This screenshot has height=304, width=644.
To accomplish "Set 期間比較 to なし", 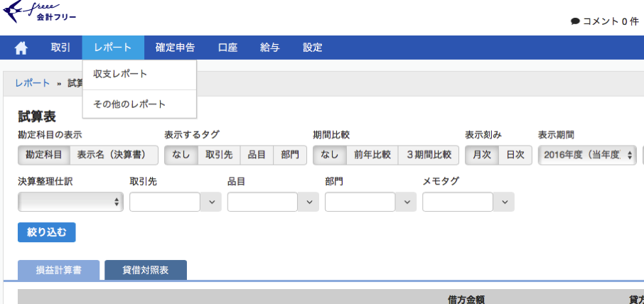I will (x=329, y=155).
